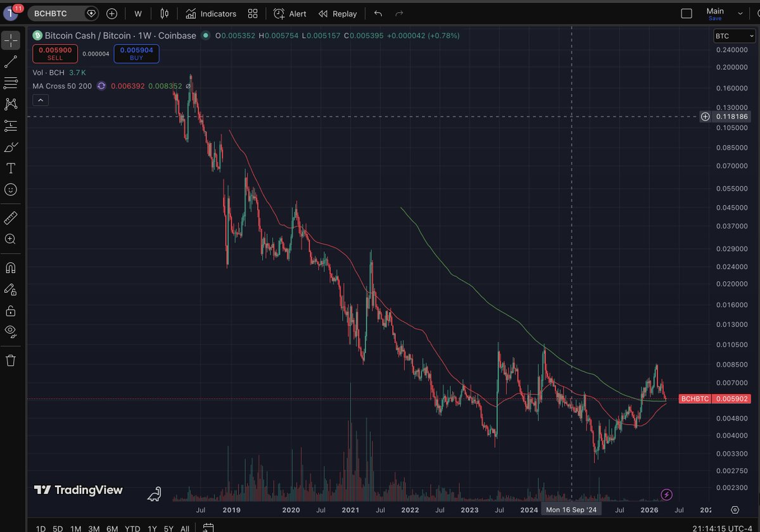
Task: Click the trash remove objects icon
Action: pyautogui.click(x=11, y=360)
